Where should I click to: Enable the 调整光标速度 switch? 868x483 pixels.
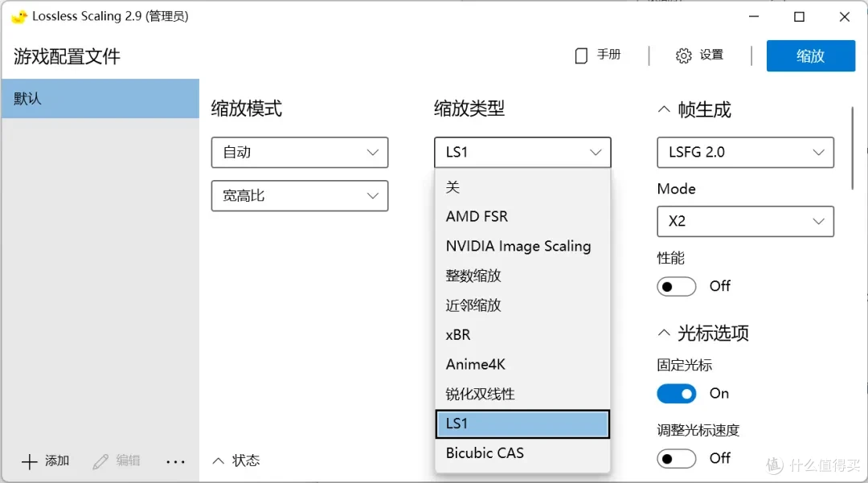pos(677,459)
